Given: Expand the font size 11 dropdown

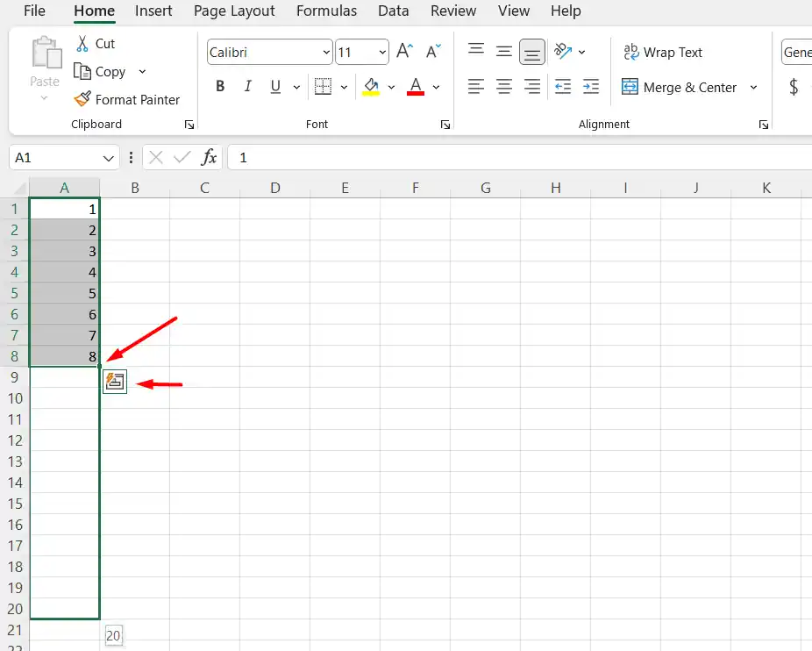Looking at the screenshot, I should pyautogui.click(x=381, y=53).
